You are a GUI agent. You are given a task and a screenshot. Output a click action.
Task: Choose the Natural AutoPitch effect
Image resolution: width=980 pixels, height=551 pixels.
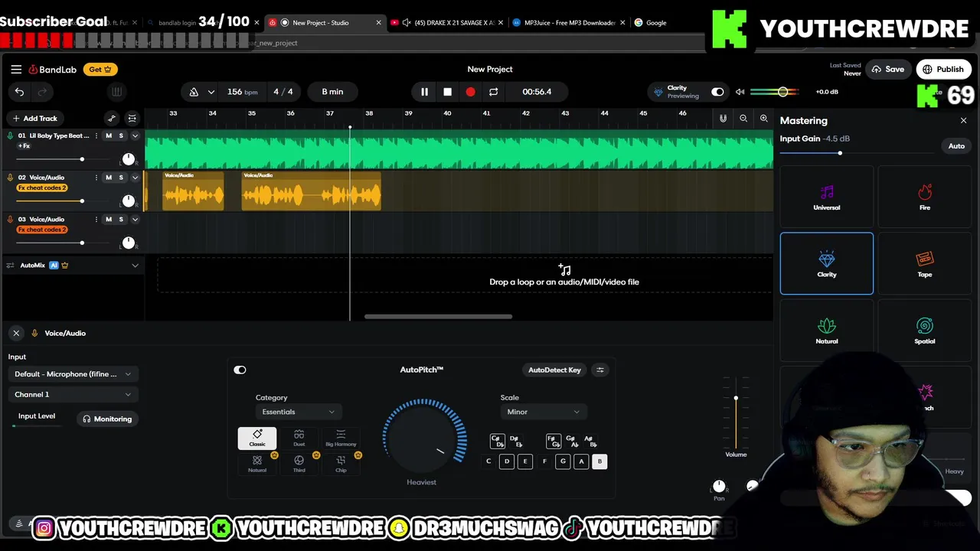pyautogui.click(x=257, y=464)
